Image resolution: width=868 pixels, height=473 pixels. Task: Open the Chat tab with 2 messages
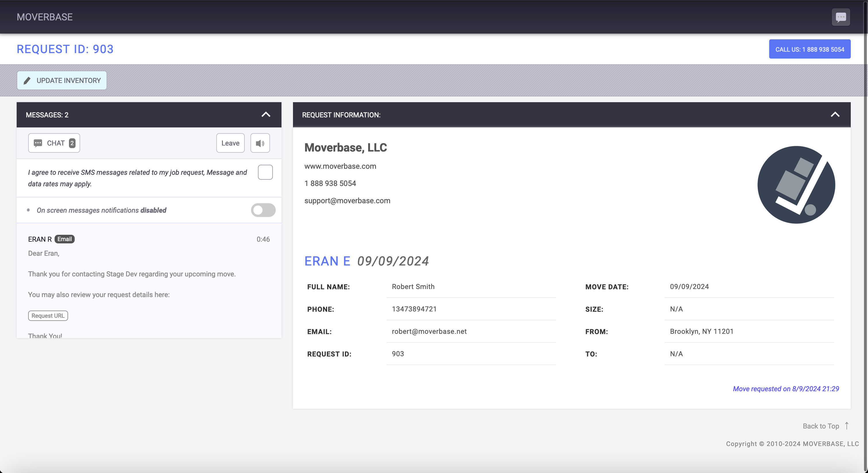click(54, 143)
